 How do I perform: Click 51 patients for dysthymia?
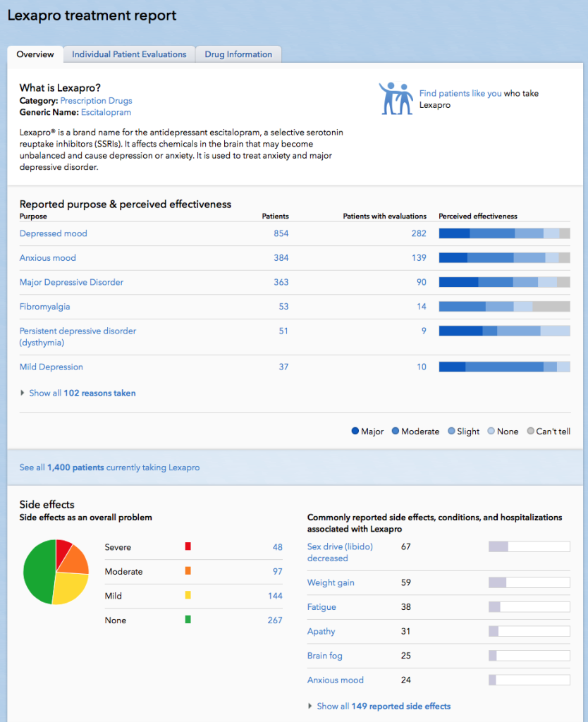(283, 331)
